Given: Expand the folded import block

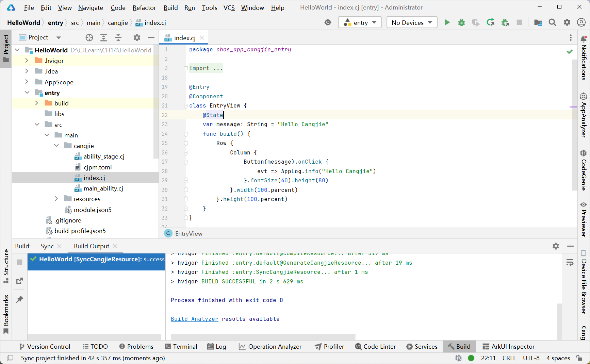Looking at the screenshot, I should [186, 68].
